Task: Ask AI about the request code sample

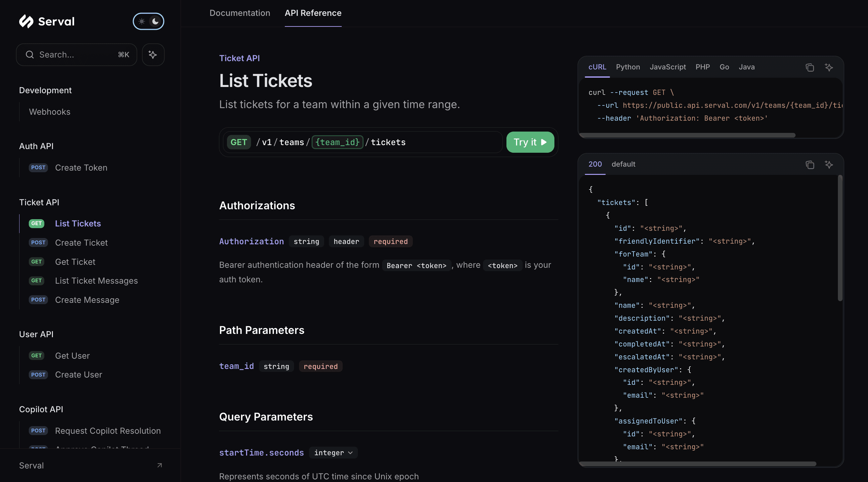Action: click(829, 67)
